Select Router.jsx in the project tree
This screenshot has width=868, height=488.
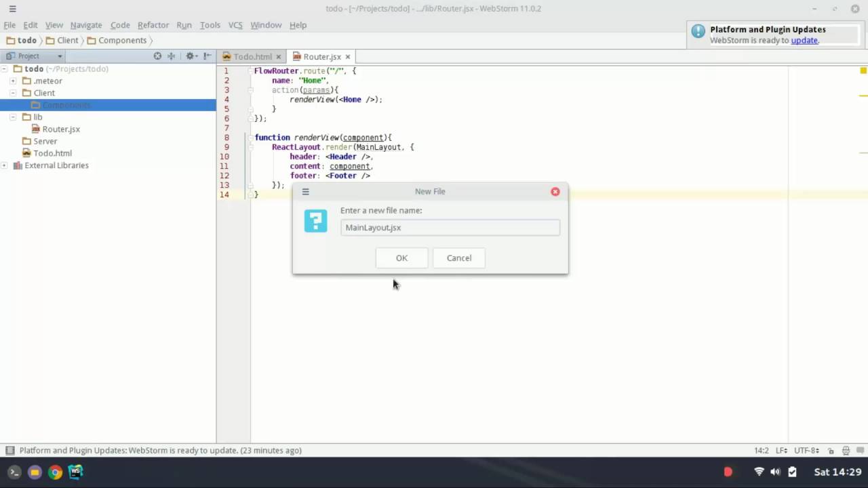(x=61, y=129)
